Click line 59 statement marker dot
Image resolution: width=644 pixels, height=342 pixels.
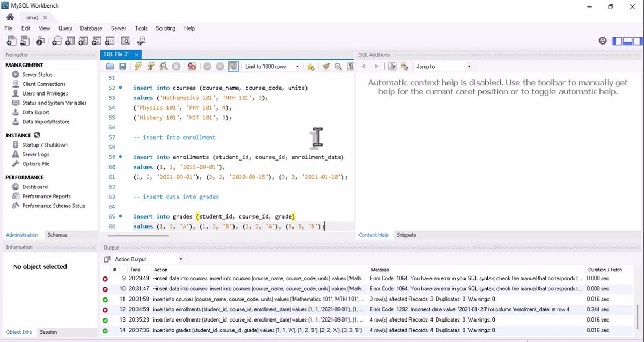click(x=120, y=157)
